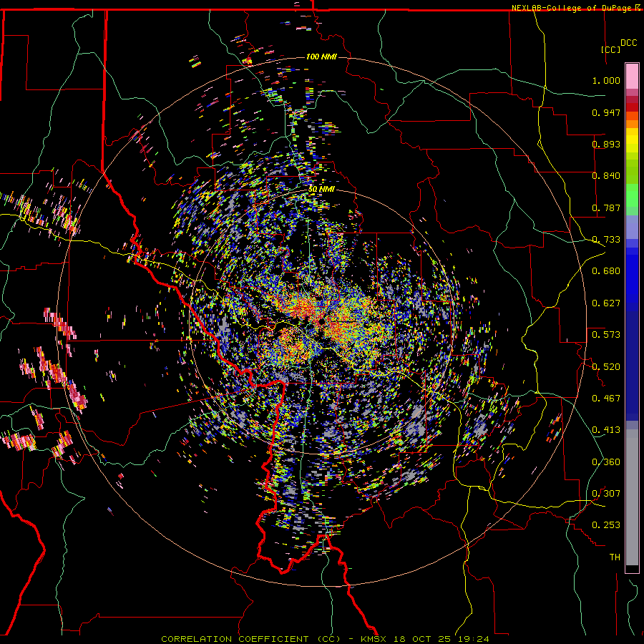Image resolution: width=644 pixels, height=644 pixels.
Task: Click the 0.360 value on the color scale
Action: coord(606,462)
